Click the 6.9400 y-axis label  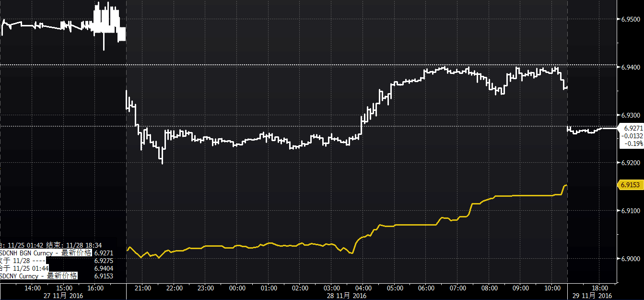(631, 67)
